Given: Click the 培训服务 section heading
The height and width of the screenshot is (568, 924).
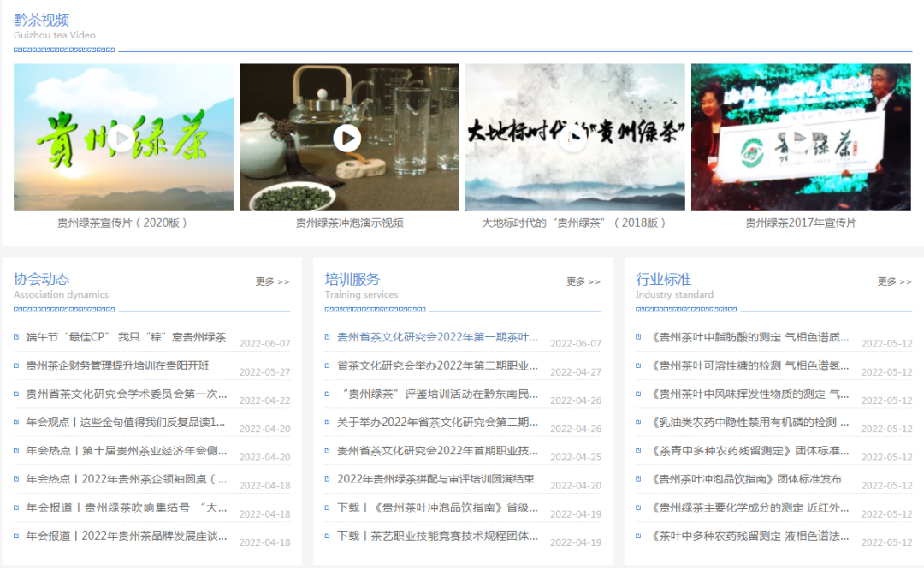Looking at the screenshot, I should click(352, 279).
